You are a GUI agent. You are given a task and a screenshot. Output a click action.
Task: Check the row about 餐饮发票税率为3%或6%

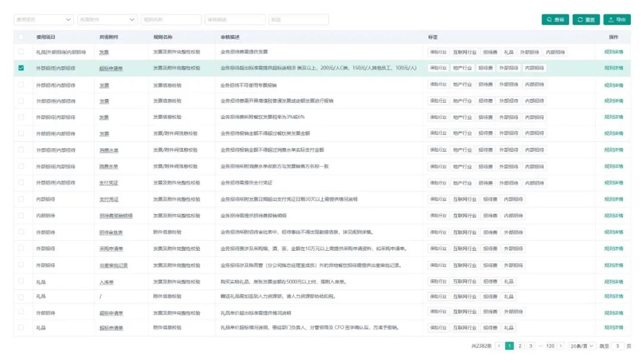[x=21, y=117]
